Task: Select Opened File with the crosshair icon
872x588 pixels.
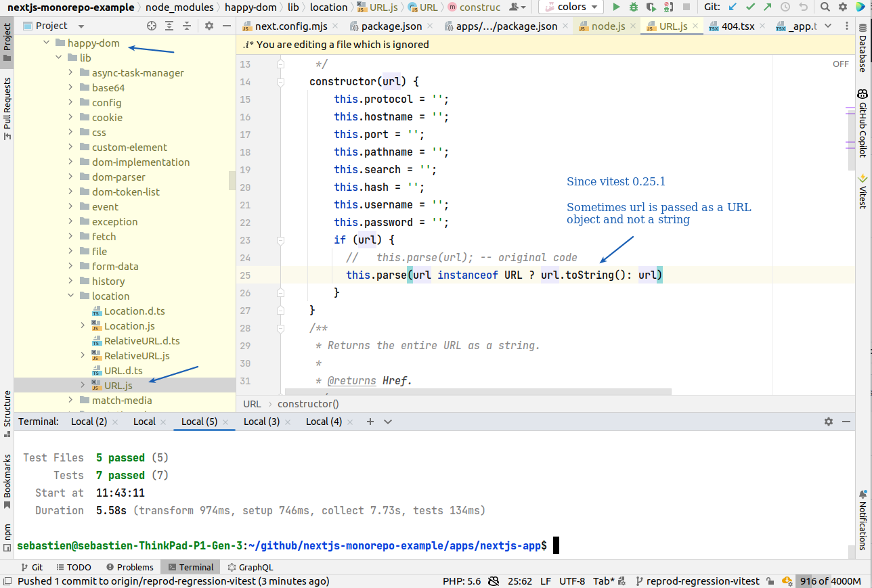Action: pyautogui.click(x=151, y=25)
